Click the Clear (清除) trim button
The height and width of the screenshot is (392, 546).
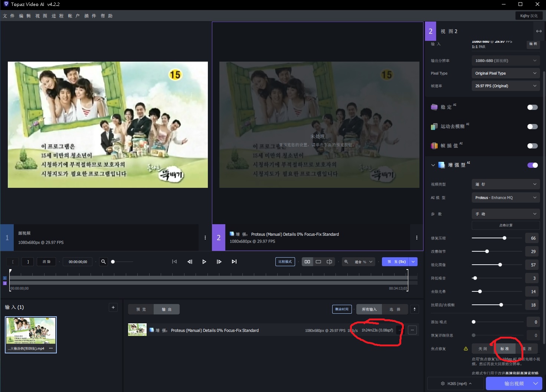coord(47,262)
